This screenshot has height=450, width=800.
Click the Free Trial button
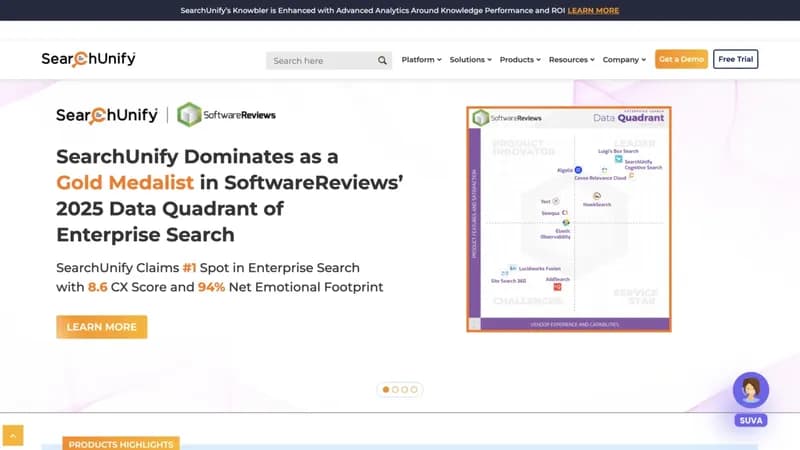pyautogui.click(x=735, y=59)
